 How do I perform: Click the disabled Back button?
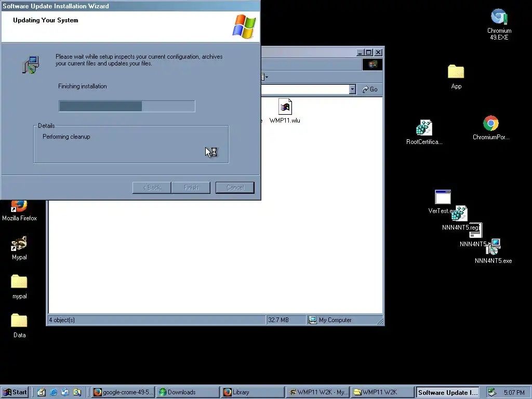pos(152,188)
